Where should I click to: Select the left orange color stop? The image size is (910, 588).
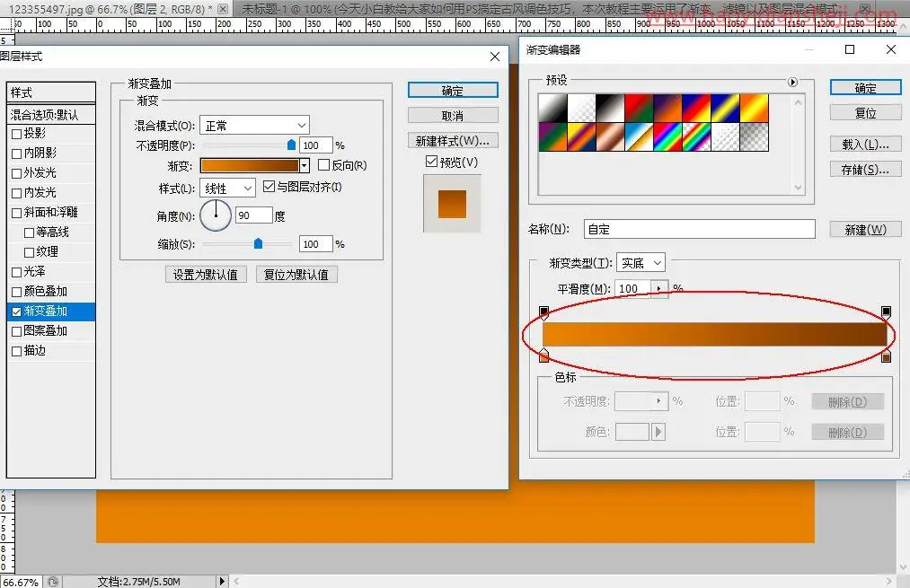coord(543,355)
